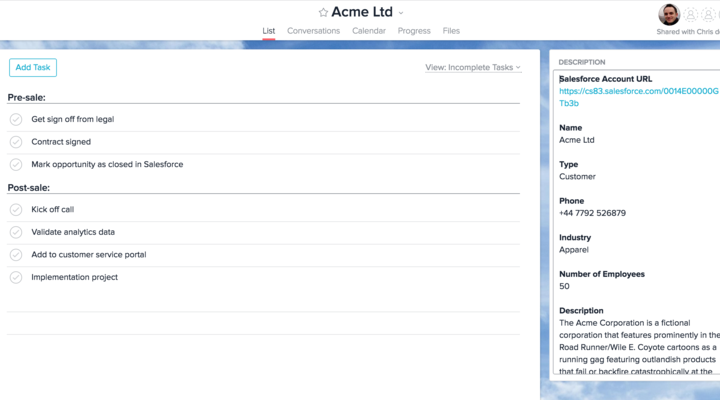Screen dimensions: 720x400
Task: Select 'Add to customer service portal' task name
Action: point(89,254)
